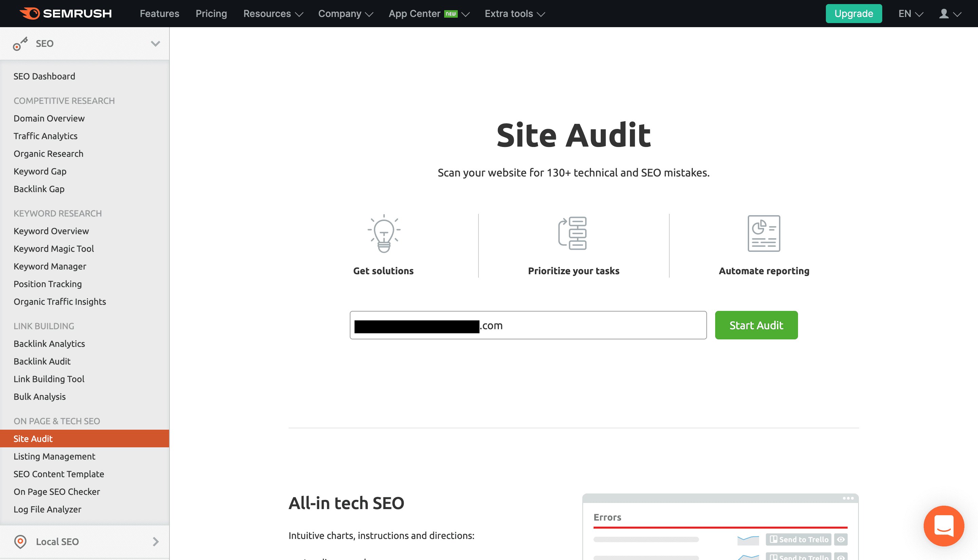Click the user profile icon
978x560 pixels.
[x=943, y=14]
